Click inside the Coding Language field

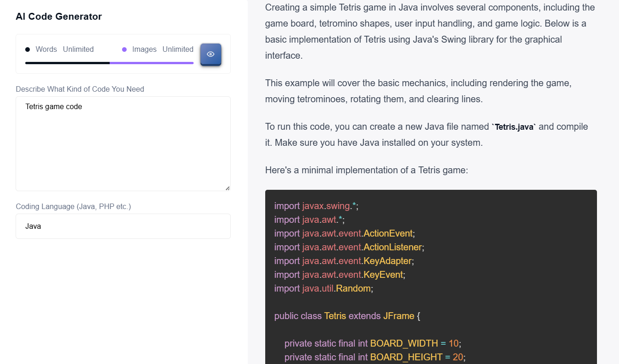[123, 226]
